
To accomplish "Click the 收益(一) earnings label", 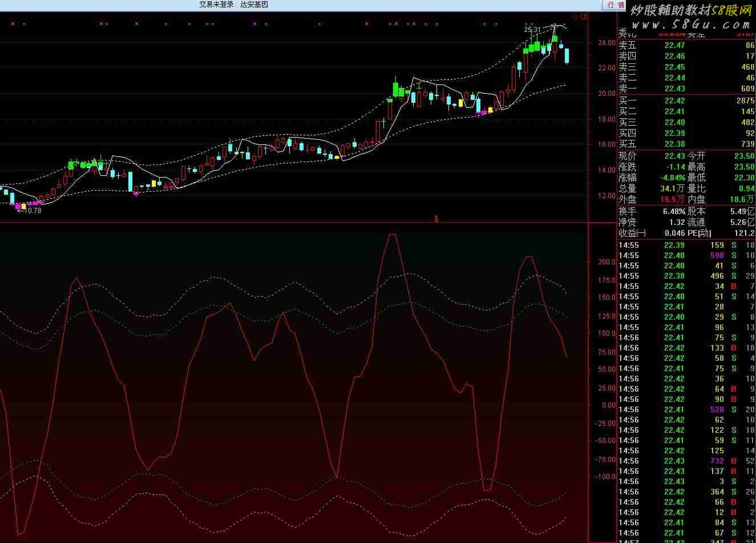I will (x=633, y=233).
